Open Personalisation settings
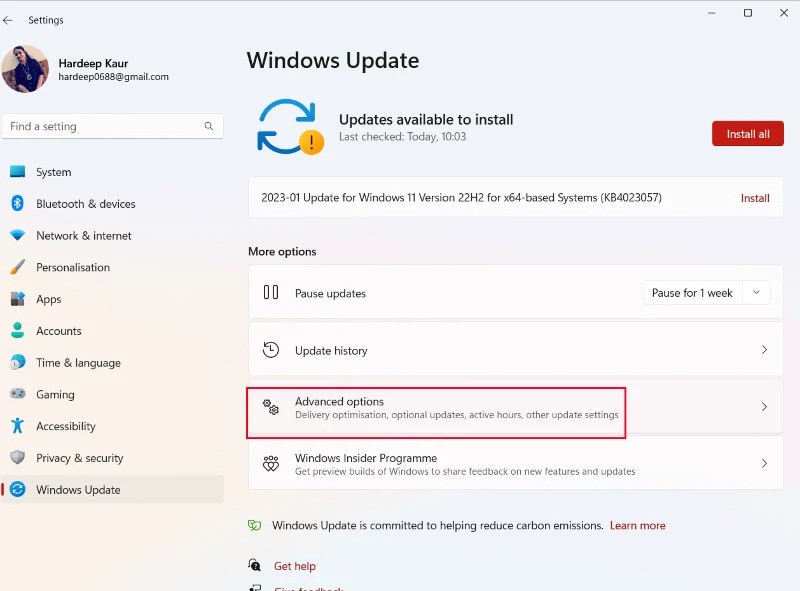The width and height of the screenshot is (800, 591). tap(112, 267)
